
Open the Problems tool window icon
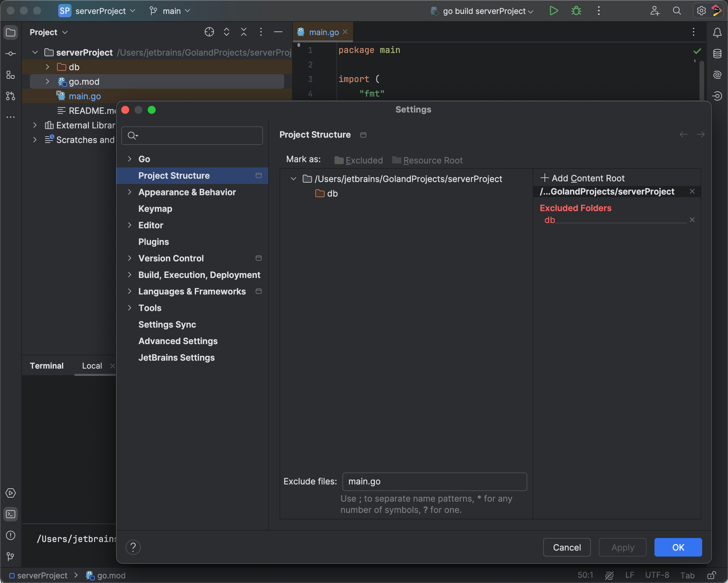tap(11, 535)
